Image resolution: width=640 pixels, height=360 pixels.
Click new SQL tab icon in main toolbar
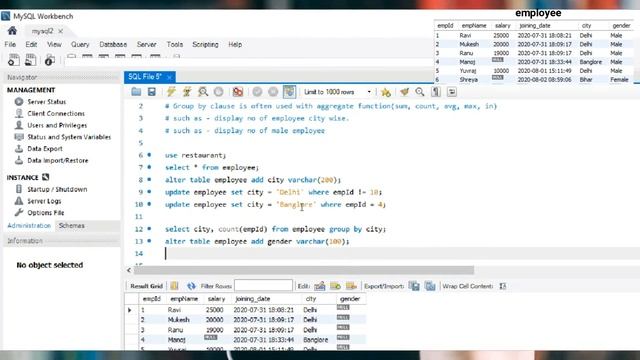[x=13, y=60]
